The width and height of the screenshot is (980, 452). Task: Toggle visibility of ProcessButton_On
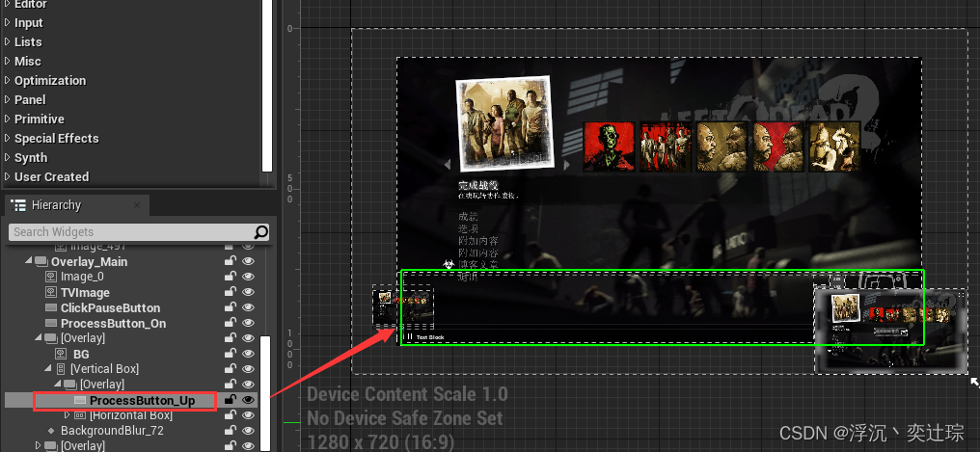(x=248, y=323)
